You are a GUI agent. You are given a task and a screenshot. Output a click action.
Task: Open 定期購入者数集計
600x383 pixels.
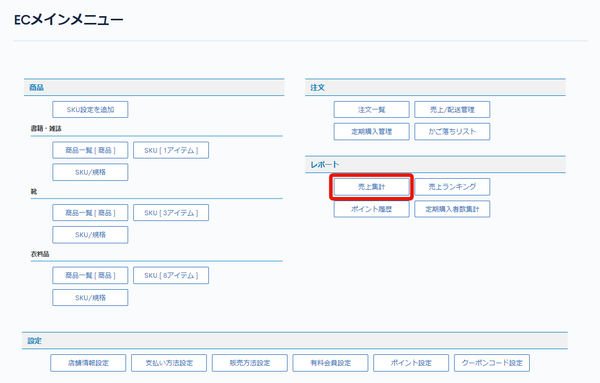pos(452,209)
